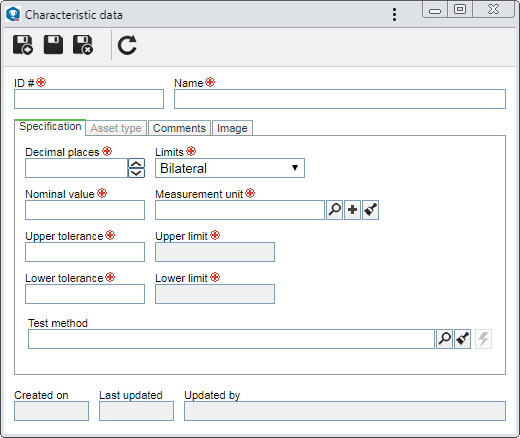Image resolution: width=520 pixels, height=438 pixels.
Task: Focus the ID # input field
Action: [89, 99]
